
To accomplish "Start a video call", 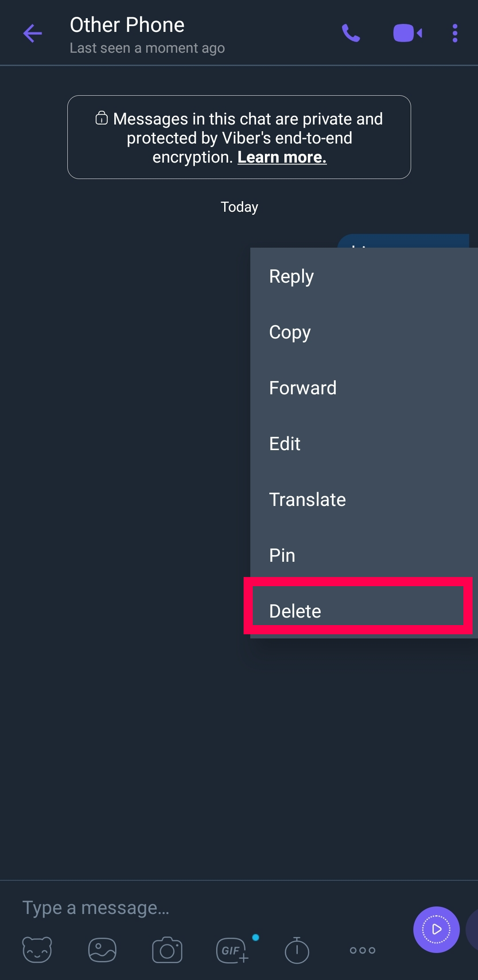I will 407,34.
